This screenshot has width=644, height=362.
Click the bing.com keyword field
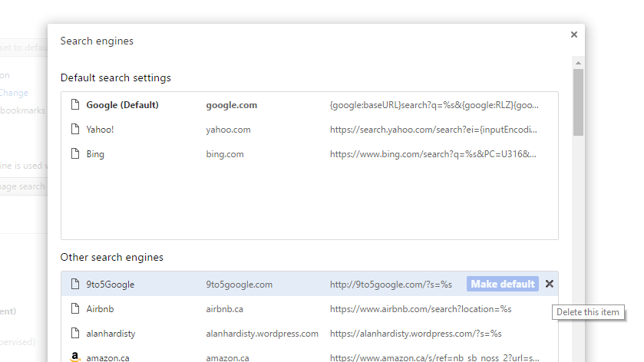pyautogui.click(x=225, y=154)
